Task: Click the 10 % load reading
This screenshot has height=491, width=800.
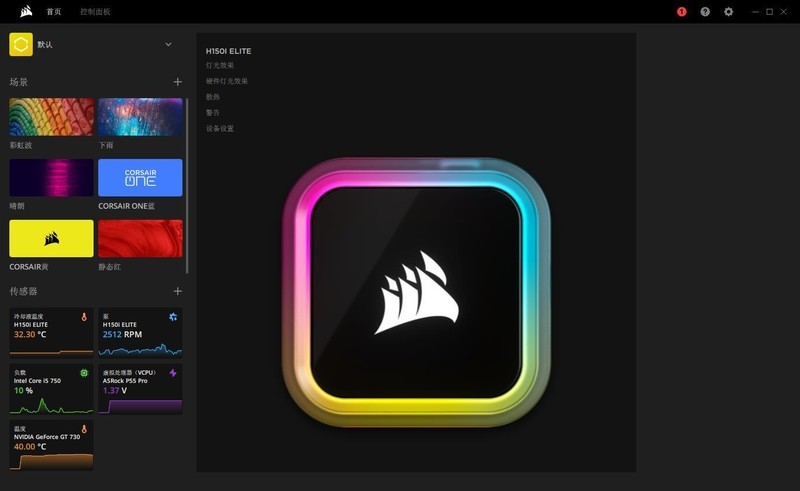Action: click(x=23, y=390)
